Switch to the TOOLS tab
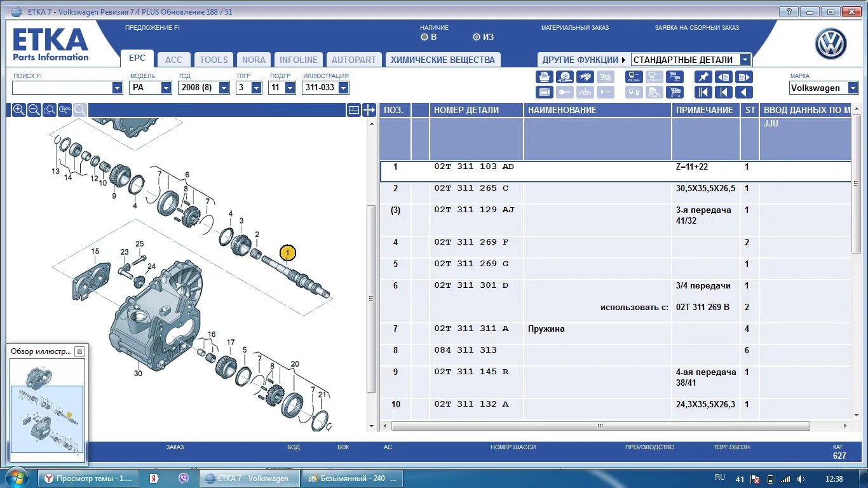 pos(214,60)
